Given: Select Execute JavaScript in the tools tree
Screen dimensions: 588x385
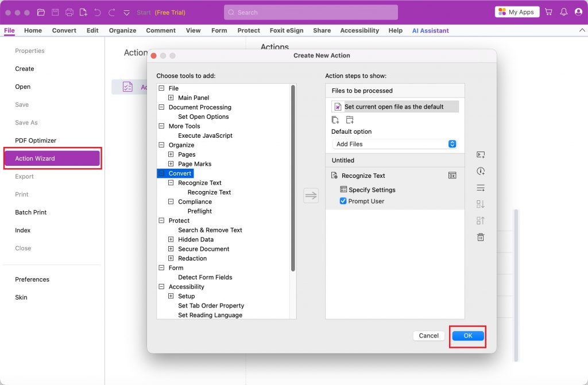Looking at the screenshot, I should tap(205, 135).
